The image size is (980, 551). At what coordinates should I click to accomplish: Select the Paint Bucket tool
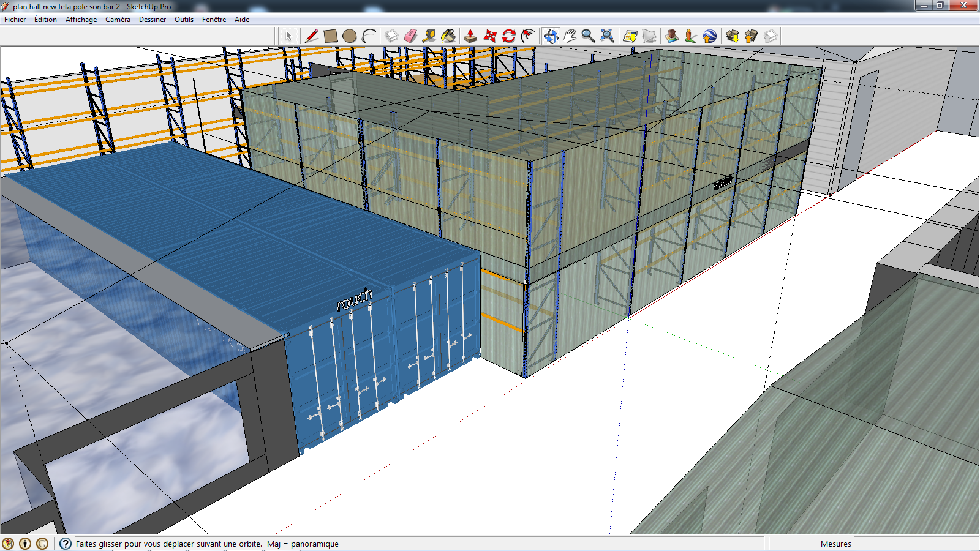tap(448, 36)
